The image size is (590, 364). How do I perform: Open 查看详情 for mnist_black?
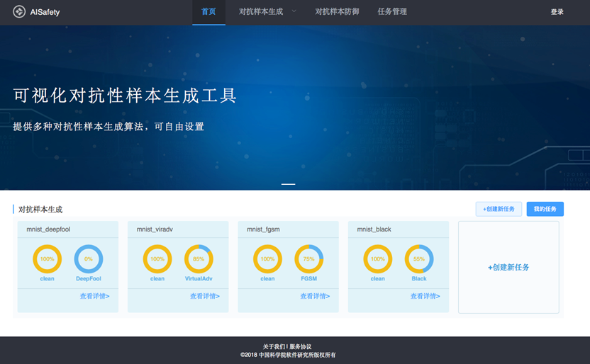[x=425, y=297]
